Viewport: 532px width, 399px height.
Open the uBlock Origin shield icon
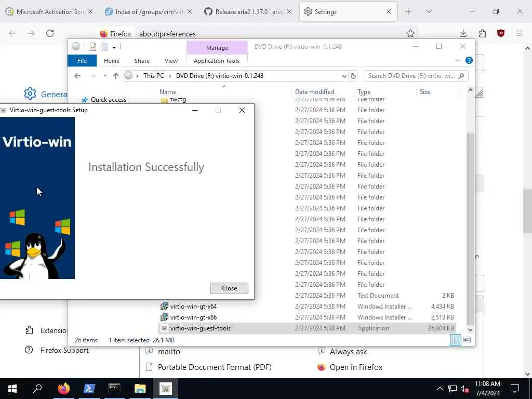500,33
